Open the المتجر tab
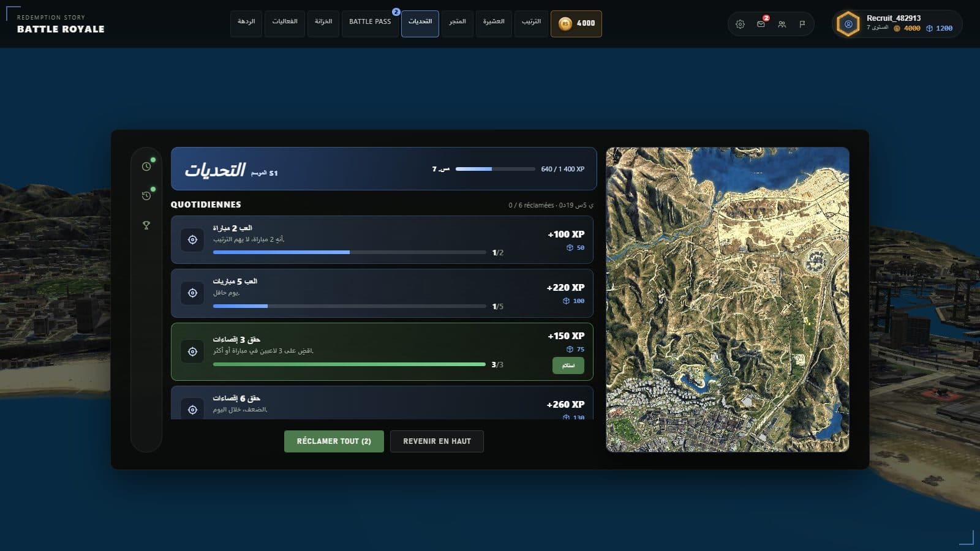 458,23
